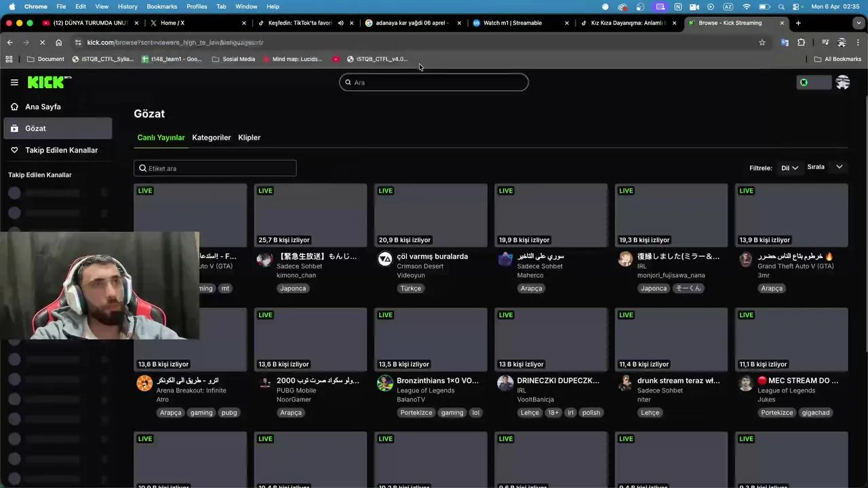This screenshot has height=488, width=868.
Task: Switch to Watch m1 Streamable tab
Action: pyautogui.click(x=519, y=23)
